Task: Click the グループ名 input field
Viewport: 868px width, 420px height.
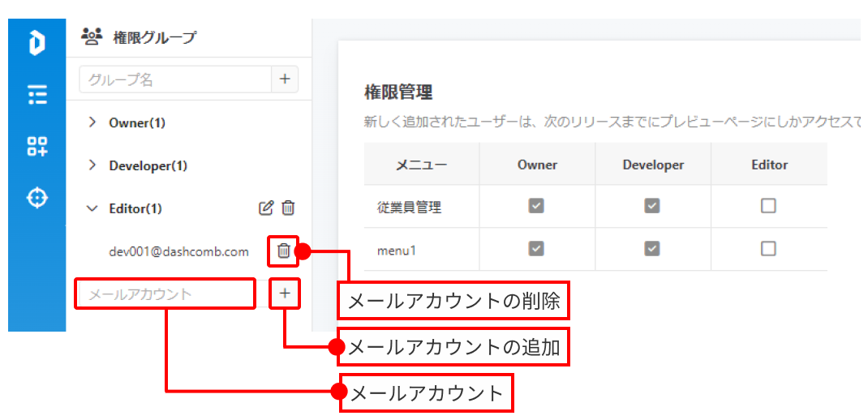Action: click(174, 79)
